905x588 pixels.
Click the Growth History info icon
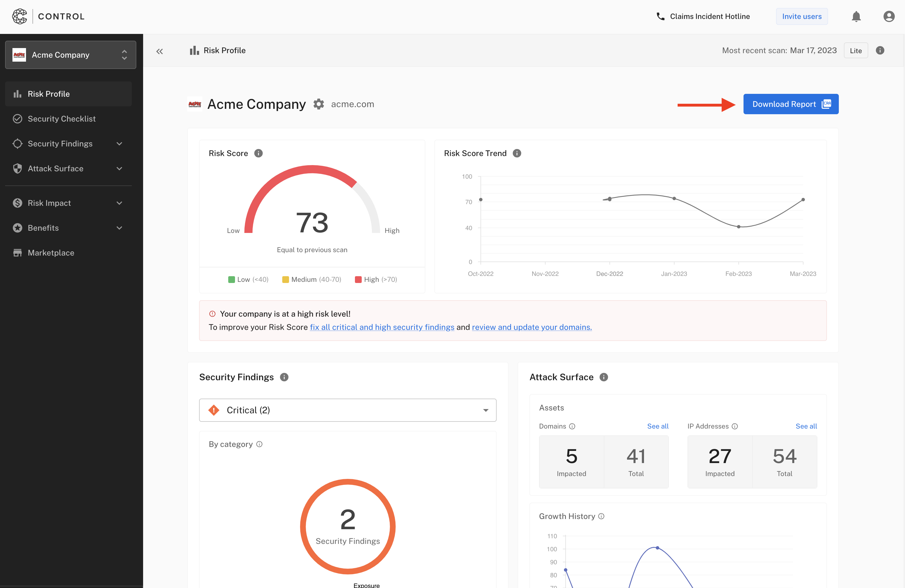click(x=601, y=516)
